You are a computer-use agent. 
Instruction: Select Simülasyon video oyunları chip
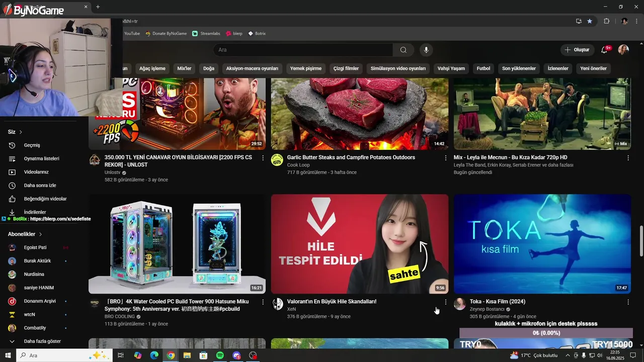click(398, 68)
